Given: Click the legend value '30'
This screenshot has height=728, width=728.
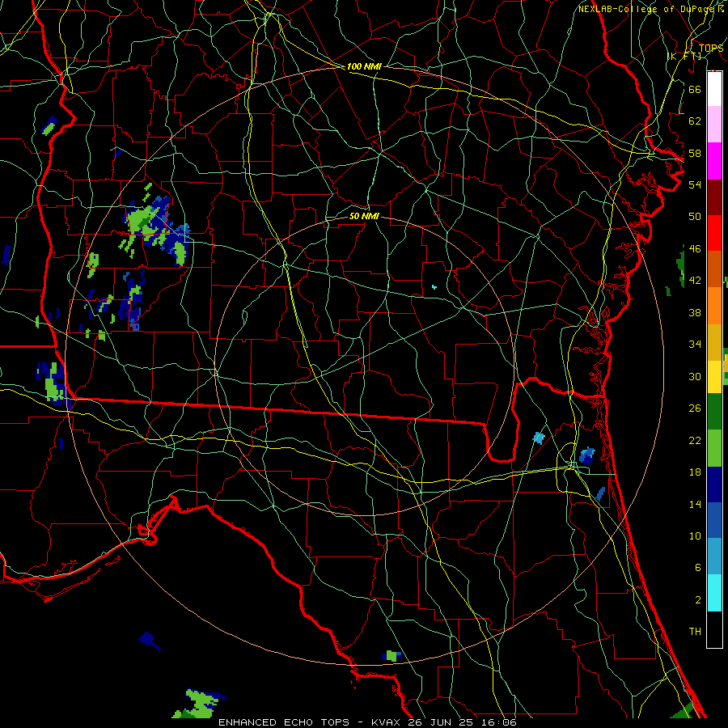Looking at the screenshot, I should 695,376.
